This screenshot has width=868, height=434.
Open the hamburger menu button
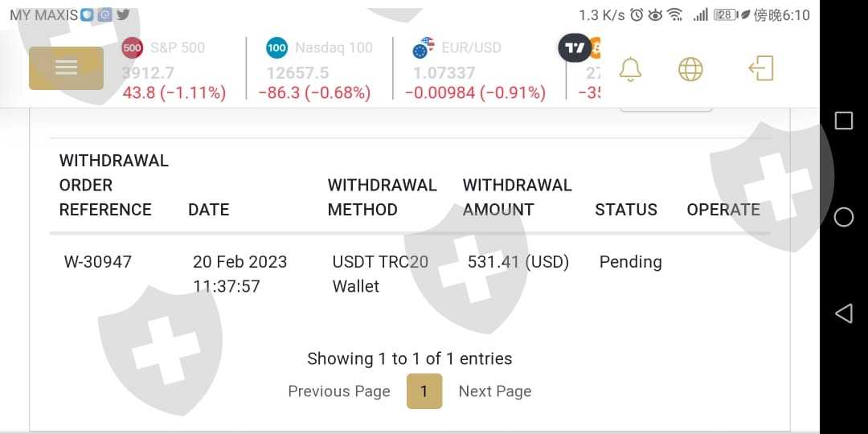coord(66,68)
